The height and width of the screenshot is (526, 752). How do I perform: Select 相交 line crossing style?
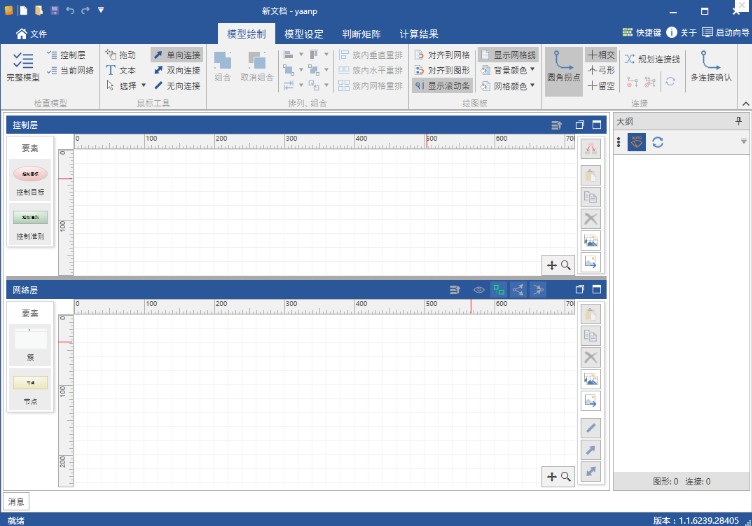click(x=601, y=55)
